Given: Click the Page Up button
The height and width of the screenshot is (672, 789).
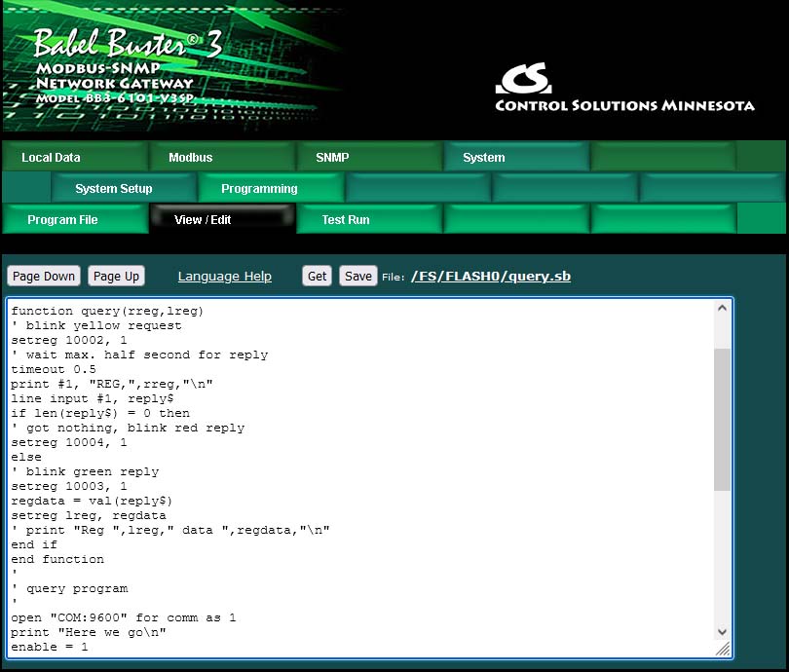Looking at the screenshot, I should (x=116, y=276).
